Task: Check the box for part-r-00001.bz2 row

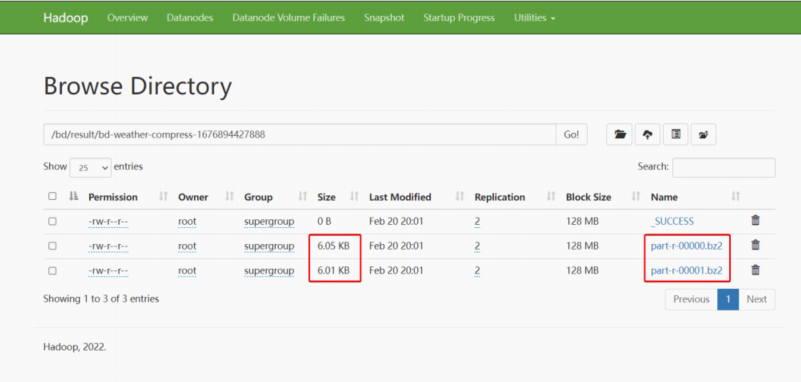Action: tap(52, 271)
